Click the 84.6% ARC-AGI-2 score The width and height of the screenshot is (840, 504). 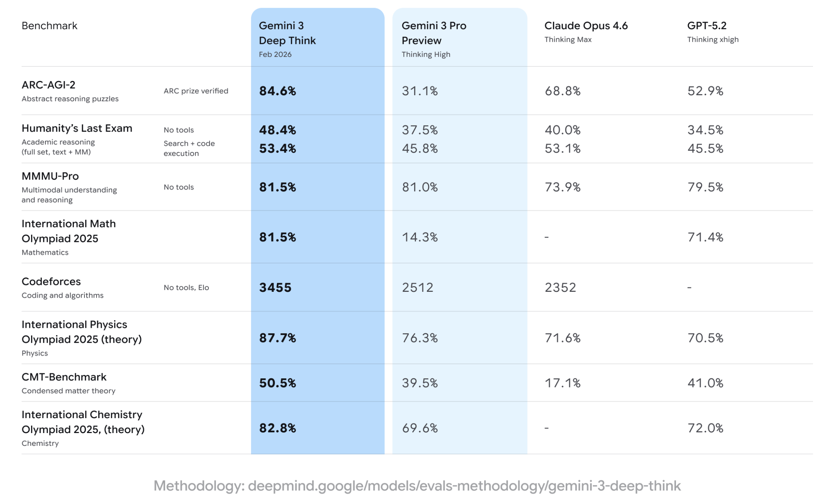[x=277, y=91]
